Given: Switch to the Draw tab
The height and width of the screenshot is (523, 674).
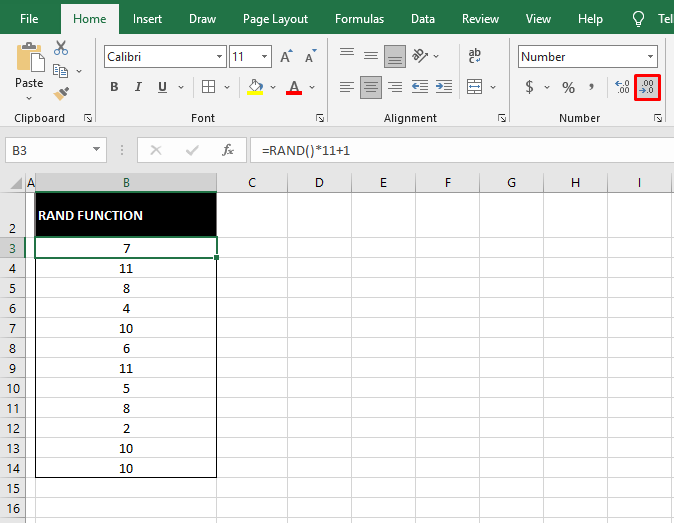Looking at the screenshot, I should coord(202,19).
